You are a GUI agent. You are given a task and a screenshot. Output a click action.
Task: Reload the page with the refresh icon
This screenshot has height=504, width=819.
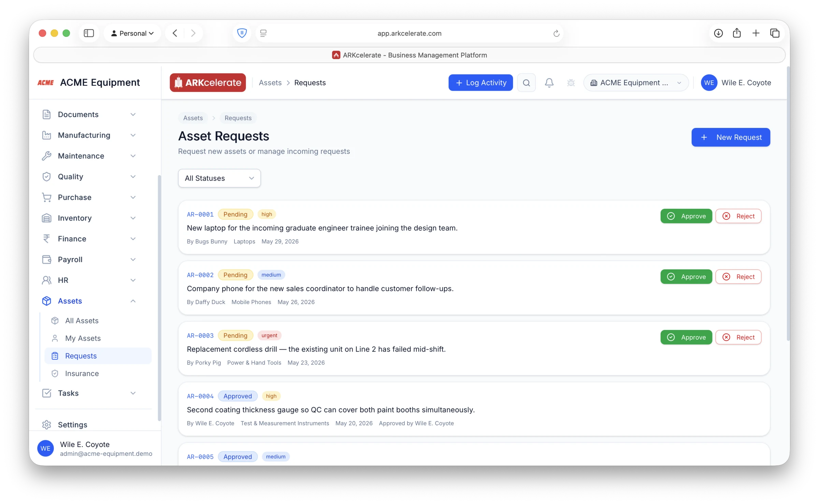pyautogui.click(x=556, y=33)
